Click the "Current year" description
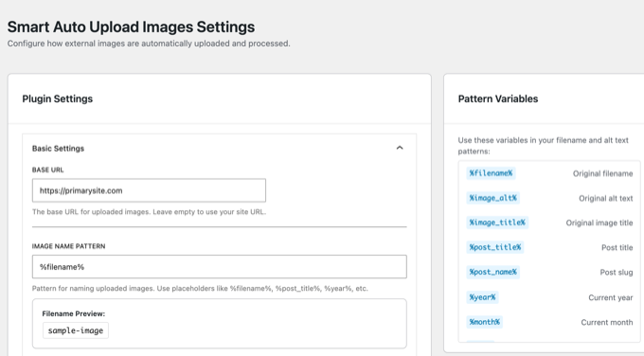Viewport: 644px width, 356px height. 610,297
